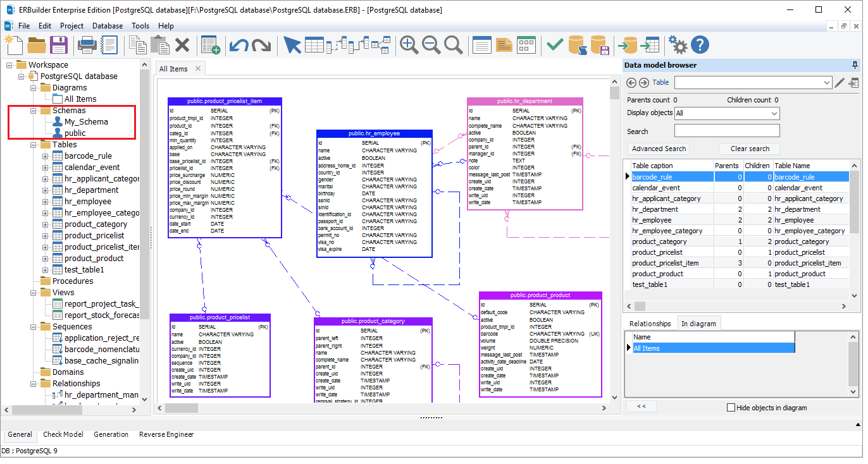Click the Advanced Search button
The width and height of the screenshot is (868, 464).
pos(658,149)
